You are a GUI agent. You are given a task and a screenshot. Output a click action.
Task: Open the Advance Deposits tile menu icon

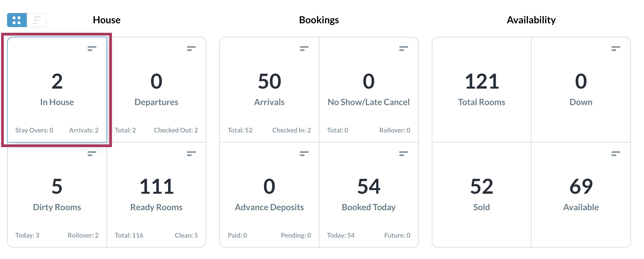coord(304,154)
